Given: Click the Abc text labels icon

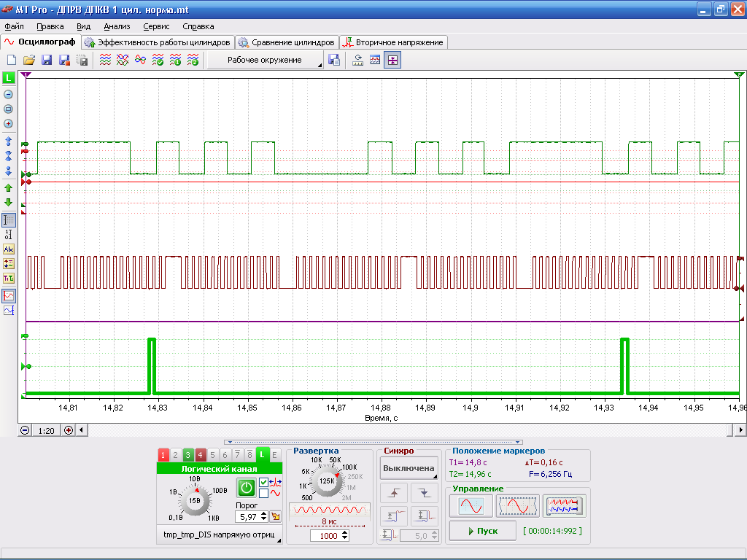Looking at the screenshot, I should point(9,249).
